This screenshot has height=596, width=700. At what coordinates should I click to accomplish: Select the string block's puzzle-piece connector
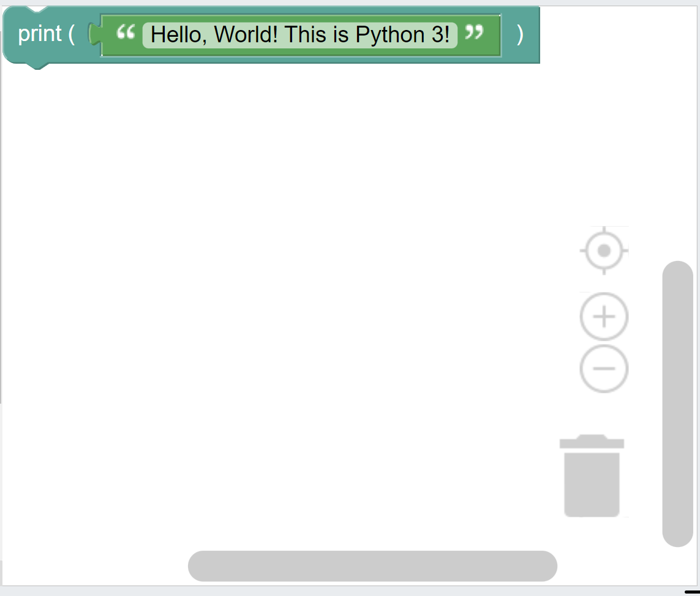click(95, 34)
